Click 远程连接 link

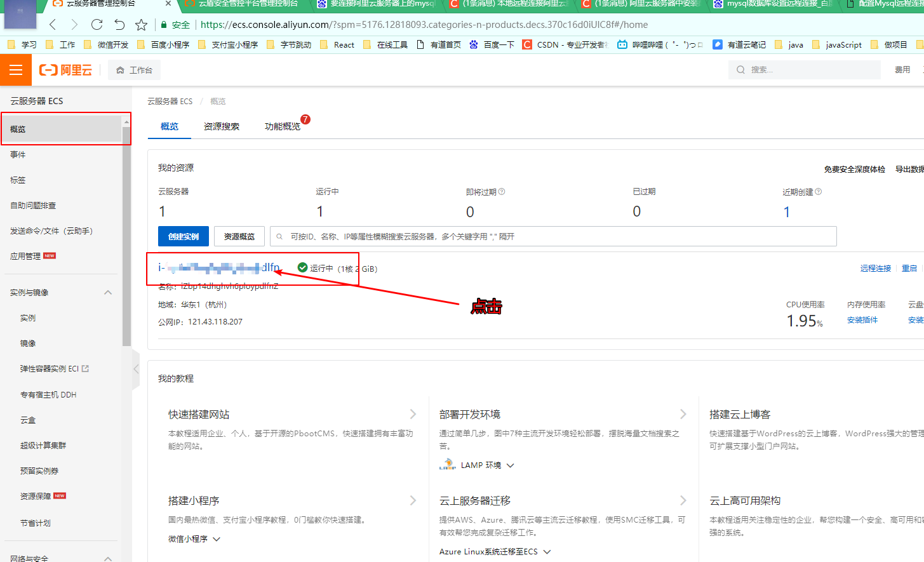[876, 269]
